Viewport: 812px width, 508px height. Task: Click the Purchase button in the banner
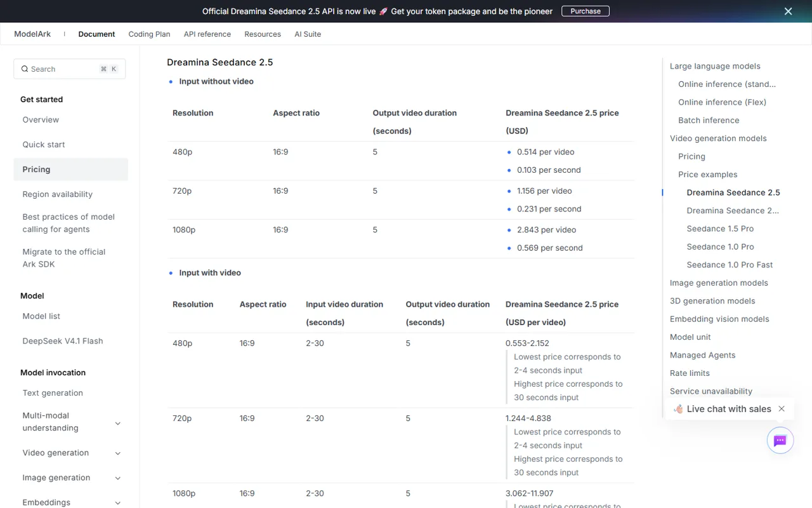pyautogui.click(x=586, y=11)
